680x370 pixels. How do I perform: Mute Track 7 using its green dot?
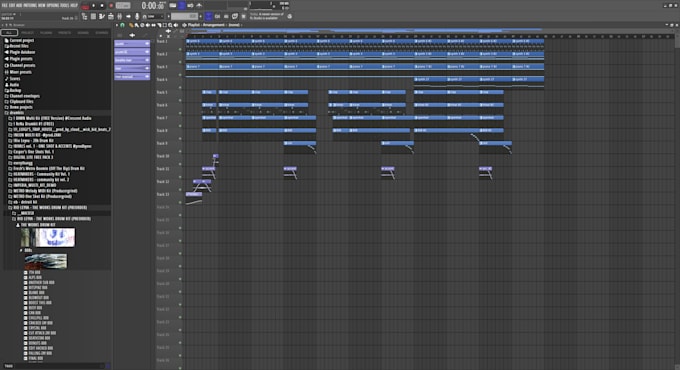(x=180, y=126)
